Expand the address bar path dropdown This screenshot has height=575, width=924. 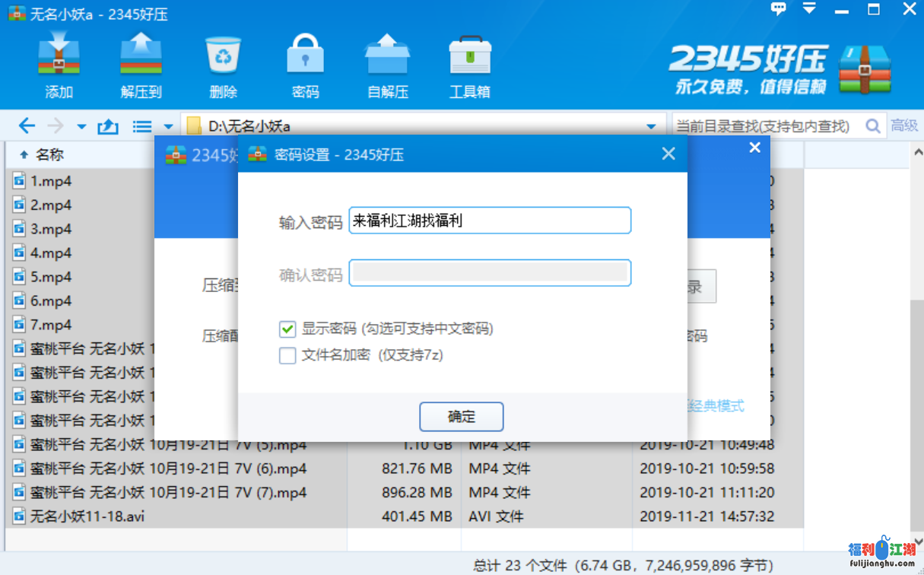click(x=651, y=126)
